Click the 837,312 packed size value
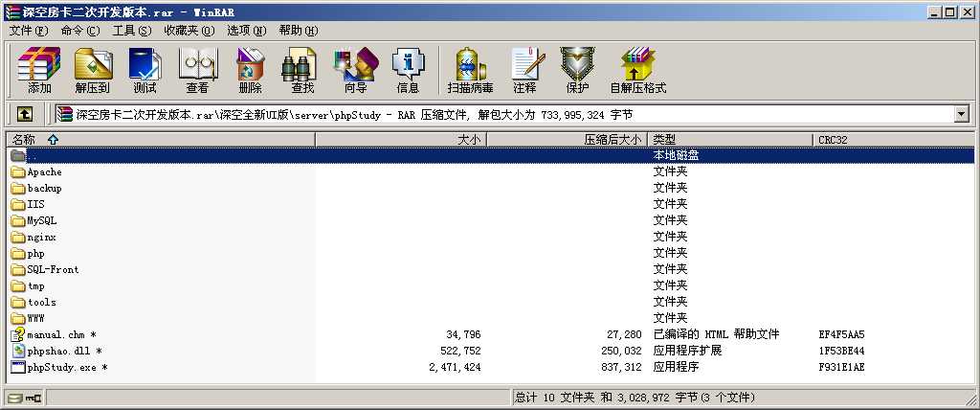 tap(620, 368)
